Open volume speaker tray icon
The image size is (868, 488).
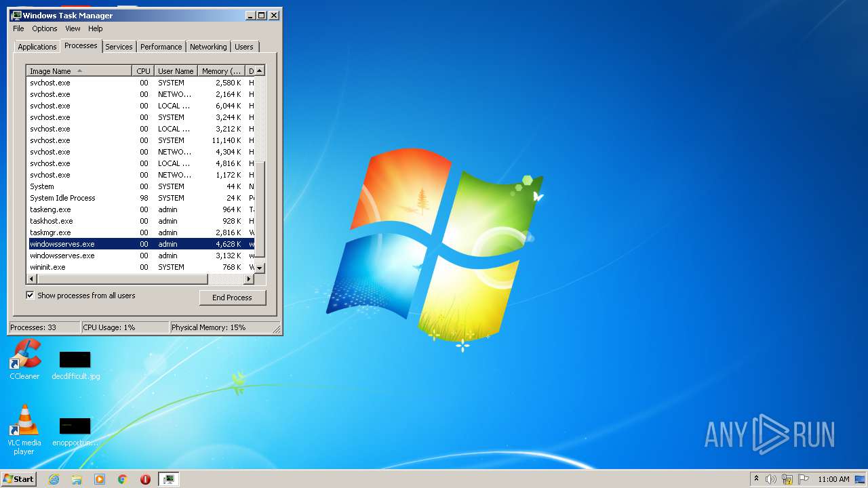[x=771, y=479]
